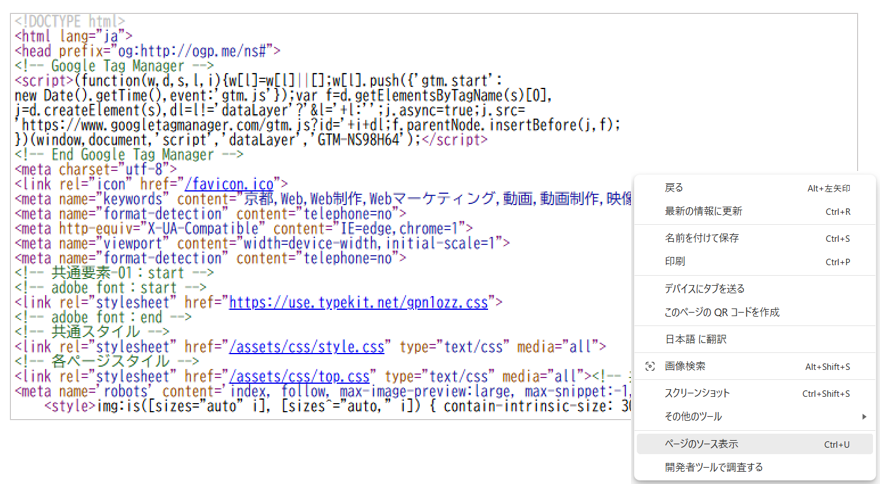Click the 各ページスタイル comment line

pyautogui.click(x=107, y=361)
